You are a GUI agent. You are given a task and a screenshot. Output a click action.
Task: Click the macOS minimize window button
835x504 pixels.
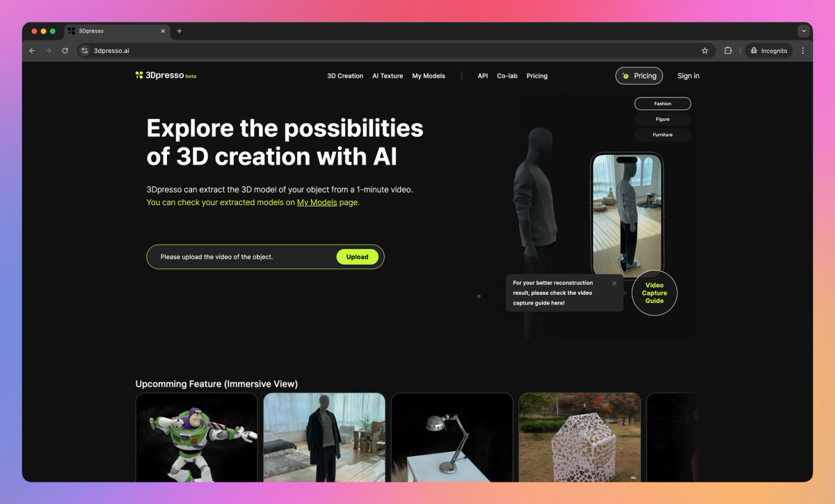pyautogui.click(x=43, y=31)
